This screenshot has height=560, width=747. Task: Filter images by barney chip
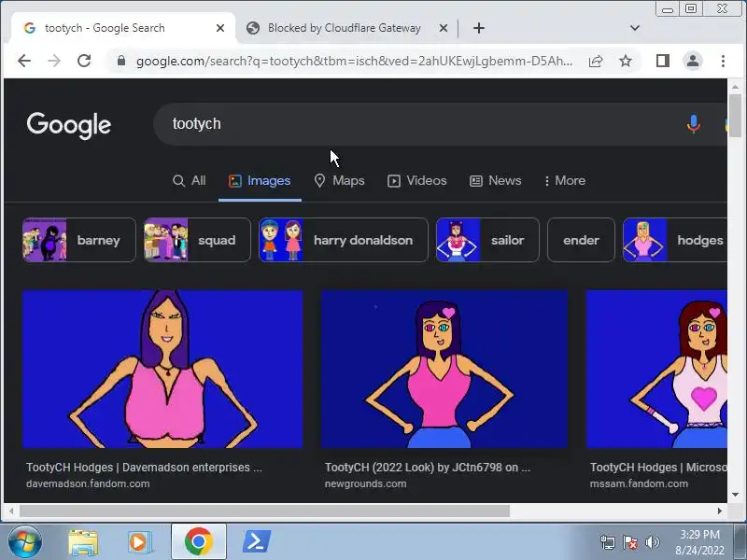point(79,240)
